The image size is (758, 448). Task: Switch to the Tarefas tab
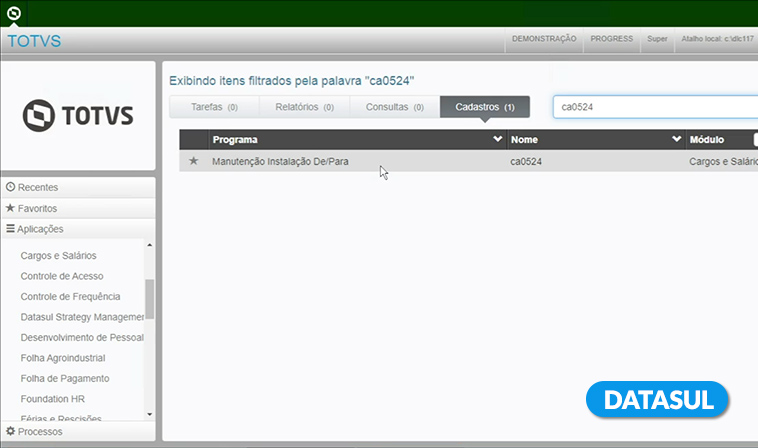click(214, 106)
